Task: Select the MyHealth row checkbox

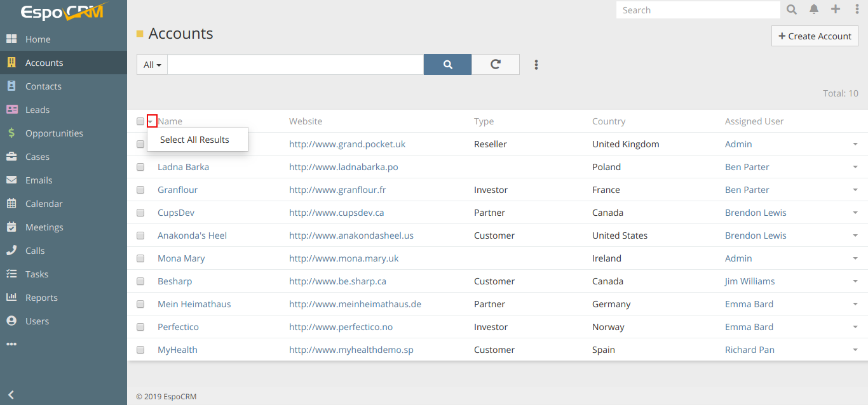Action: click(140, 350)
